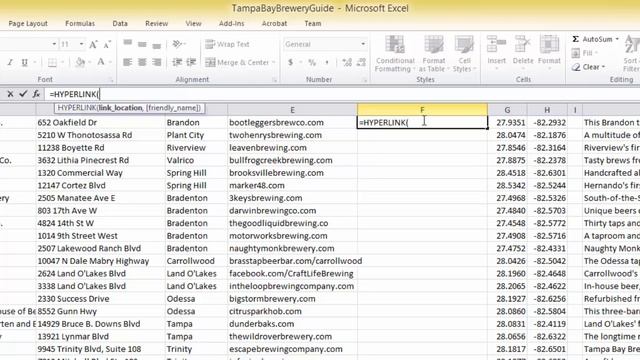Decrease decimal places

[361, 62]
